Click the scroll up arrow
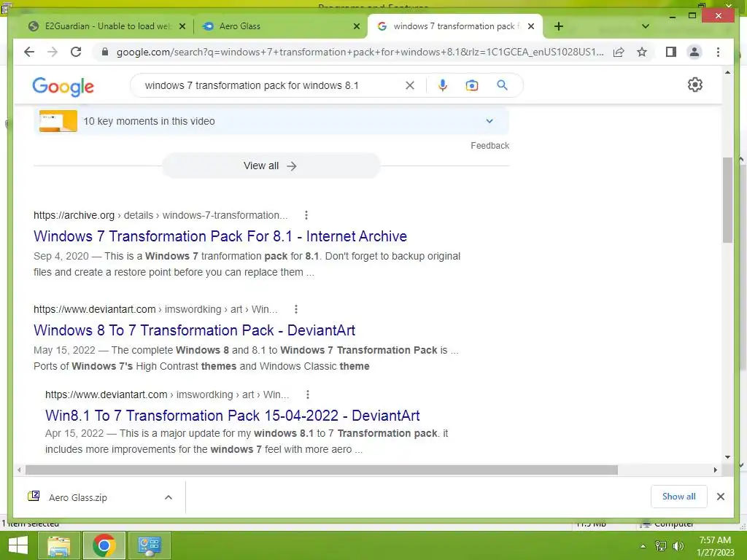Image resolution: width=747 pixels, height=560 pixels. [727, 72]
